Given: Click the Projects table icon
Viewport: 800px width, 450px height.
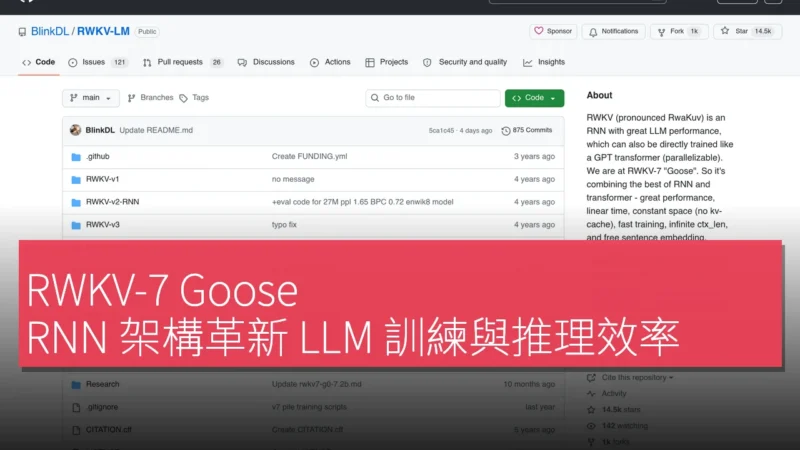Looking at the screenshot, I should pyautogui.click(x=370, y=62).
